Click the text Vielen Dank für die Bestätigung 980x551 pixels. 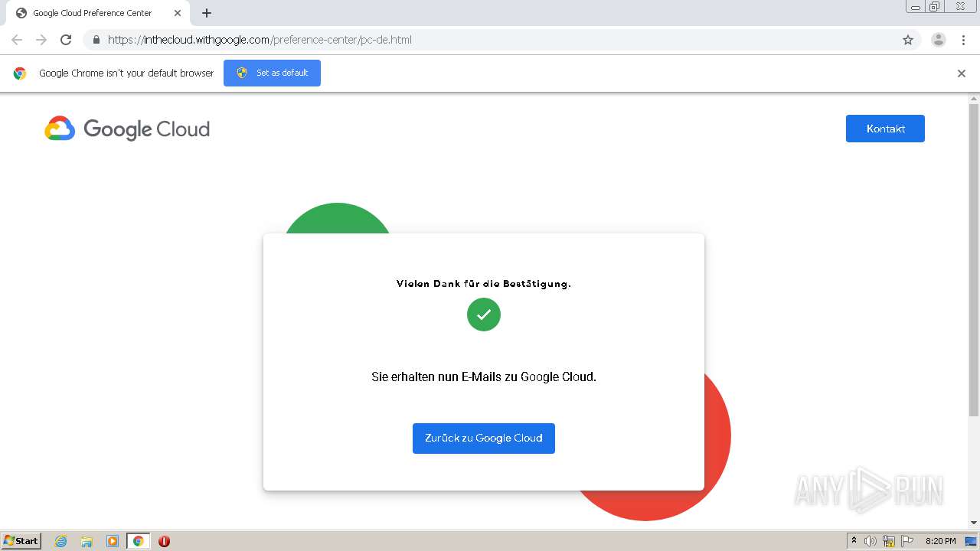(x=484, y=284)
